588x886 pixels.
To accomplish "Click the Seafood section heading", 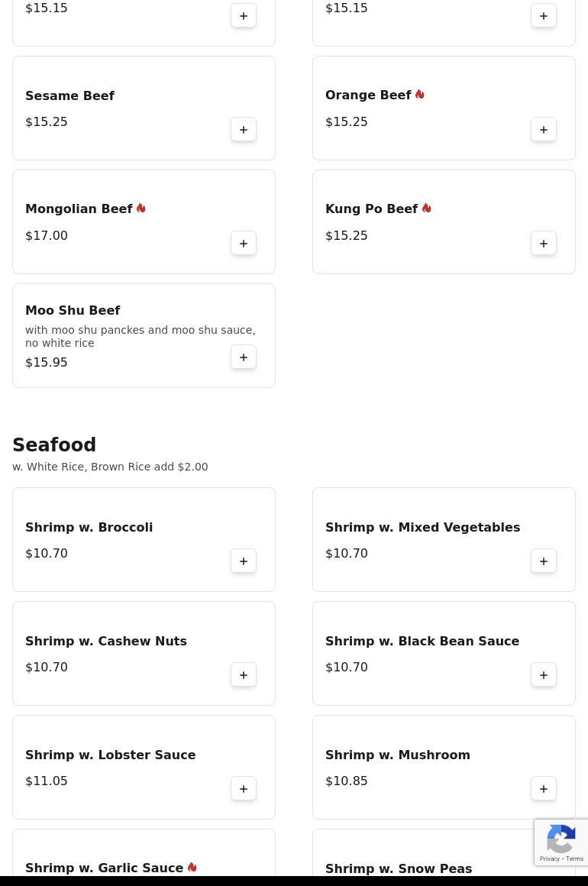I will (x=54, y=445).
